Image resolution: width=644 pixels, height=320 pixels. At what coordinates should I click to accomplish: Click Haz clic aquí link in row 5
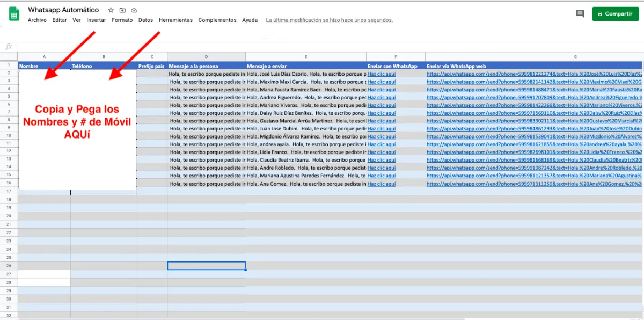point(382,98)
